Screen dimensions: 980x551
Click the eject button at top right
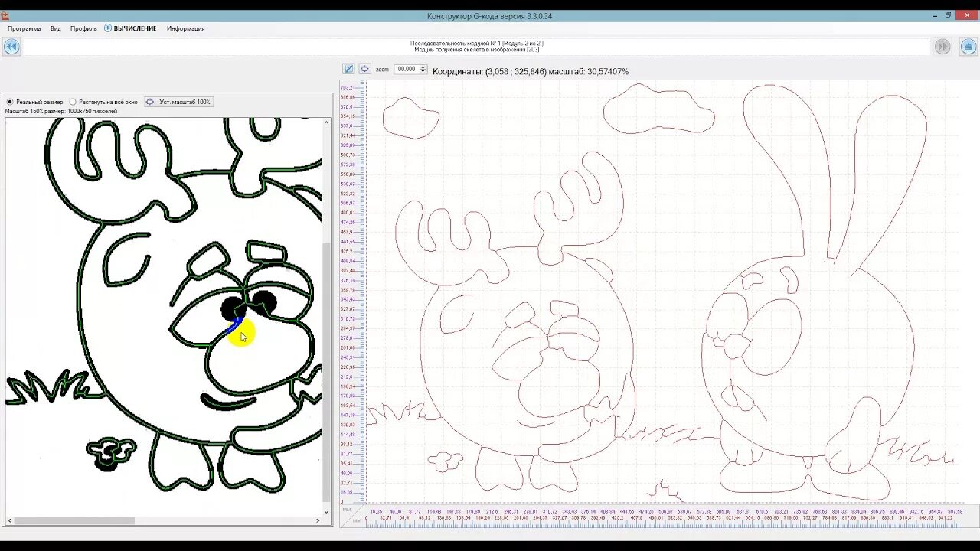coord(969,47)
